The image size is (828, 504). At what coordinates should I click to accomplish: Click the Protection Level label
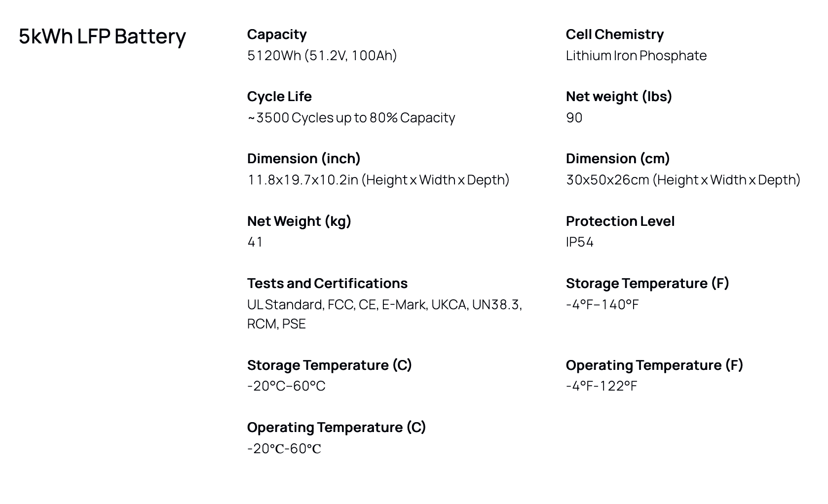tap(620, 221)
